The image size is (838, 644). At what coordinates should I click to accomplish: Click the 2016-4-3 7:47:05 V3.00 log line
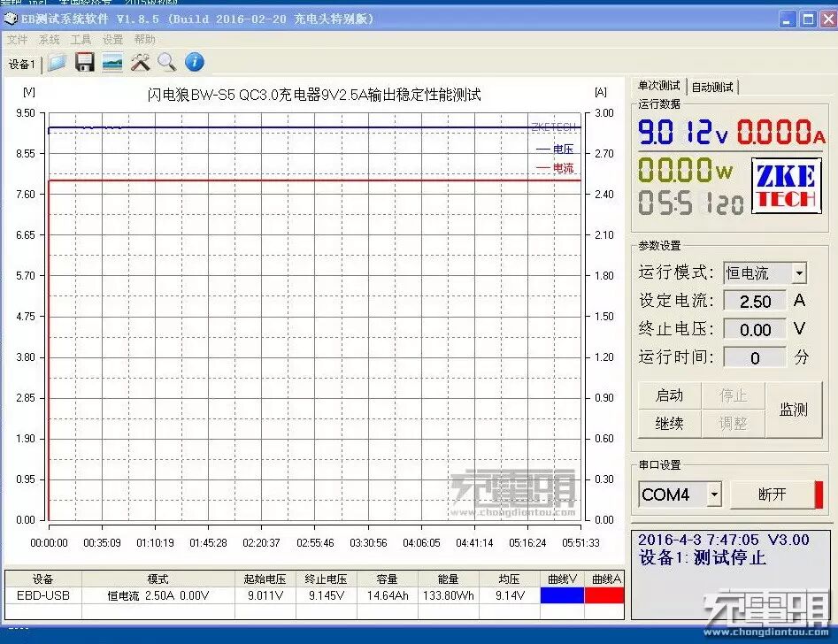click(724, 540)
